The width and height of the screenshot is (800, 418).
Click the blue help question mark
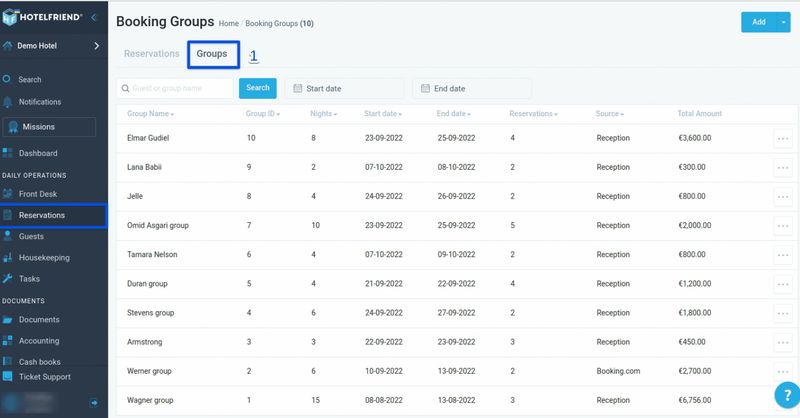pos(787,395)
